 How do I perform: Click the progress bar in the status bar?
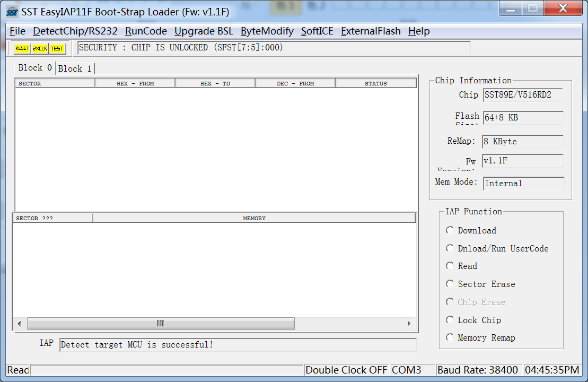166,370
